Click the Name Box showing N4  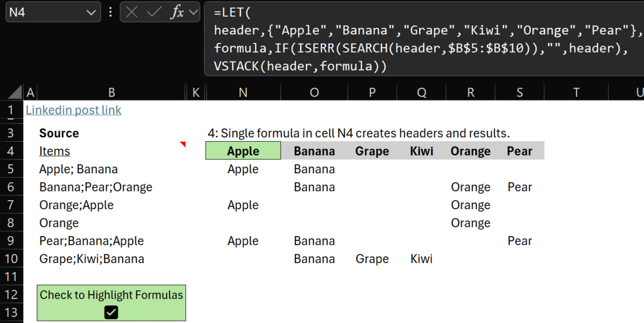click(x=43, y=12)
